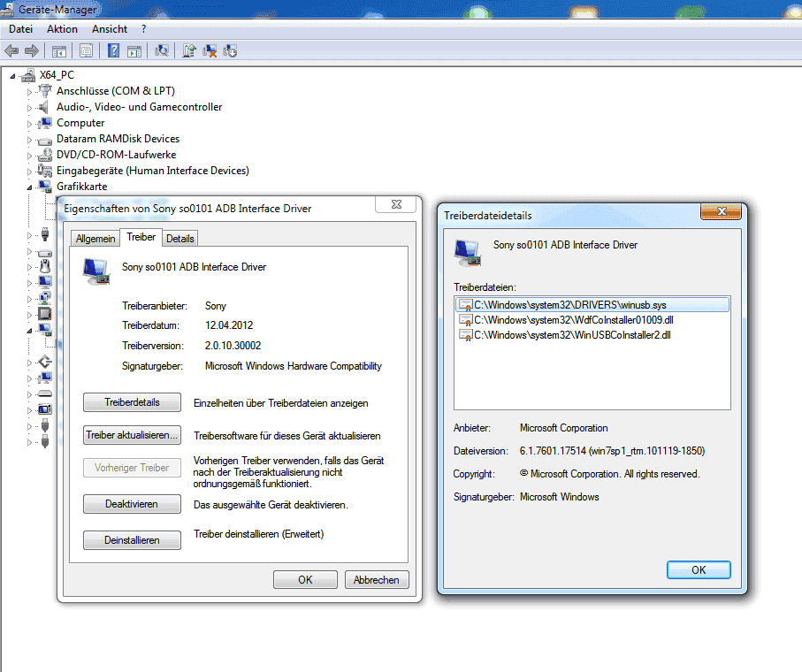
Task: Close the Eigenschaften von Sony dialog
Action: pos(396,204)
